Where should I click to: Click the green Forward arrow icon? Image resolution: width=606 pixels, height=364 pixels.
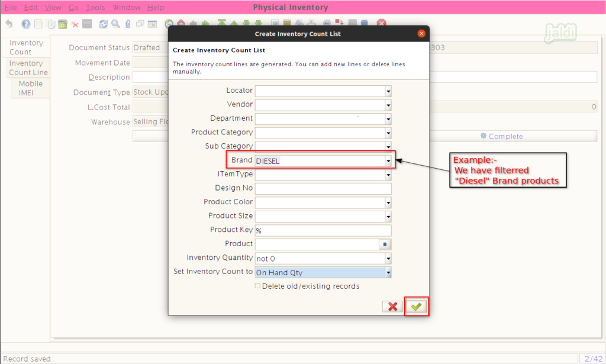pyautogui.click(x=205, y=23)
